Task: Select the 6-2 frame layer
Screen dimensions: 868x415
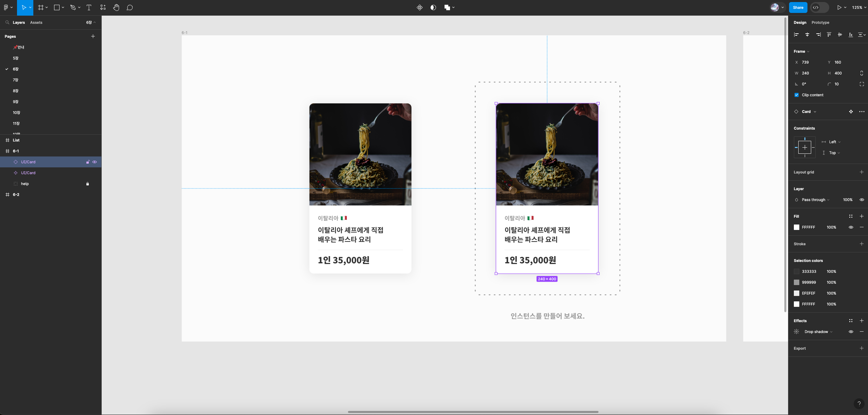Action: click(16, 195)
